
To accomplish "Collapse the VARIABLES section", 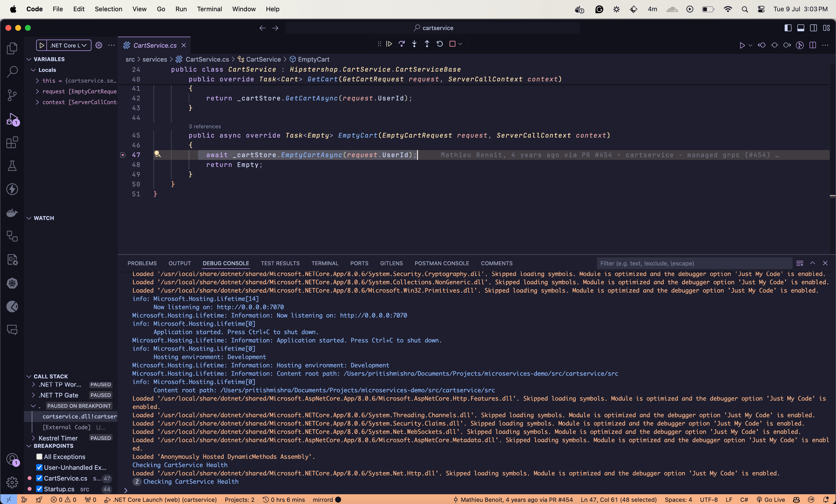I will pyautogui.click(x=29, y=59).
